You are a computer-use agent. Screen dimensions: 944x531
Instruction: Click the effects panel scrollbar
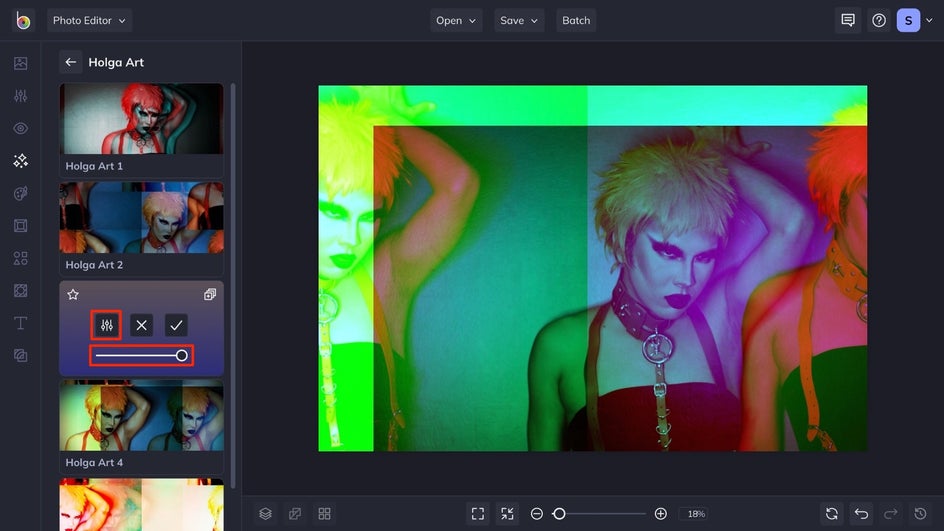(233, 286)
